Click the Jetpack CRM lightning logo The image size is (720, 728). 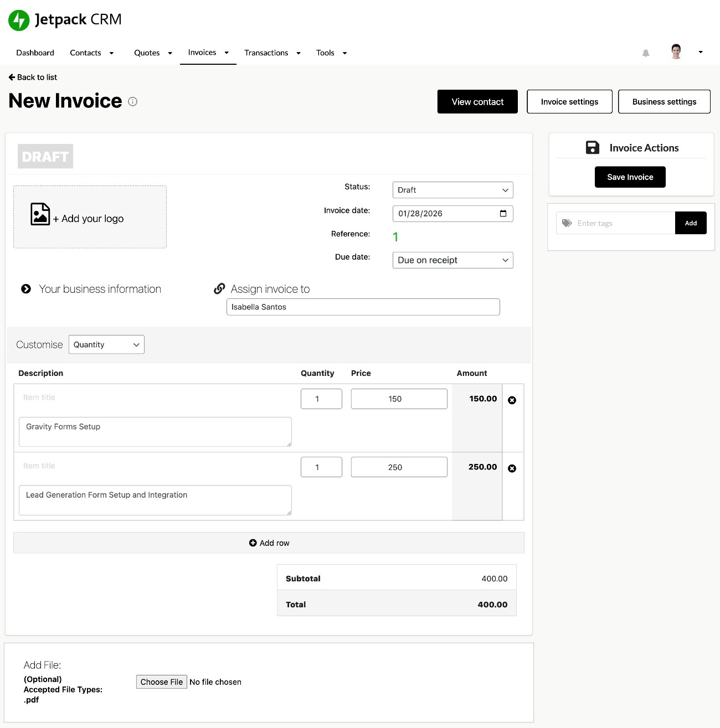tap(18, 20)
